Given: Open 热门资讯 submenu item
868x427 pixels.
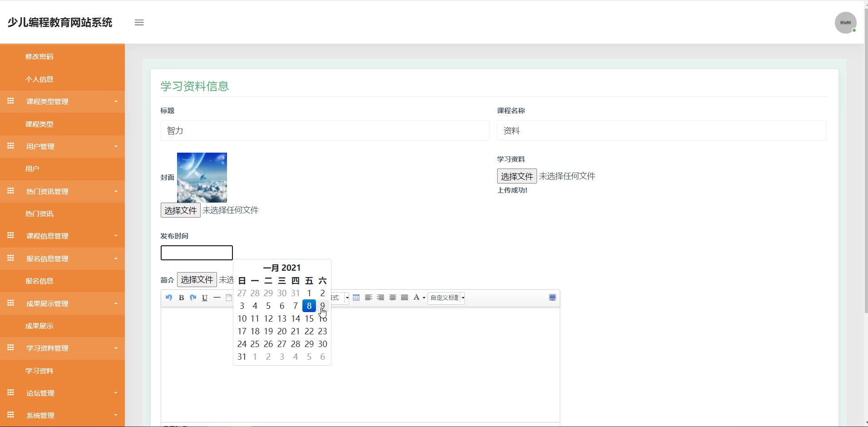Looking at the screenshot, I should coord(39,213).
